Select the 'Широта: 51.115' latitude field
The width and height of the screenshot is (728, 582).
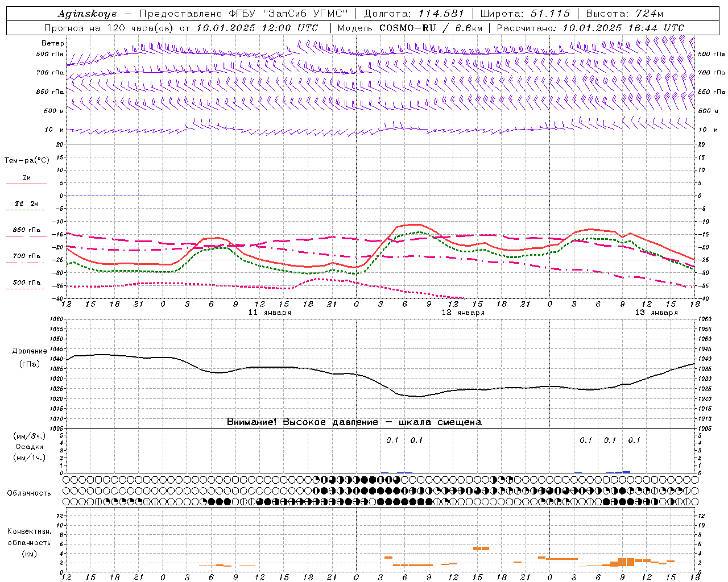525,14
